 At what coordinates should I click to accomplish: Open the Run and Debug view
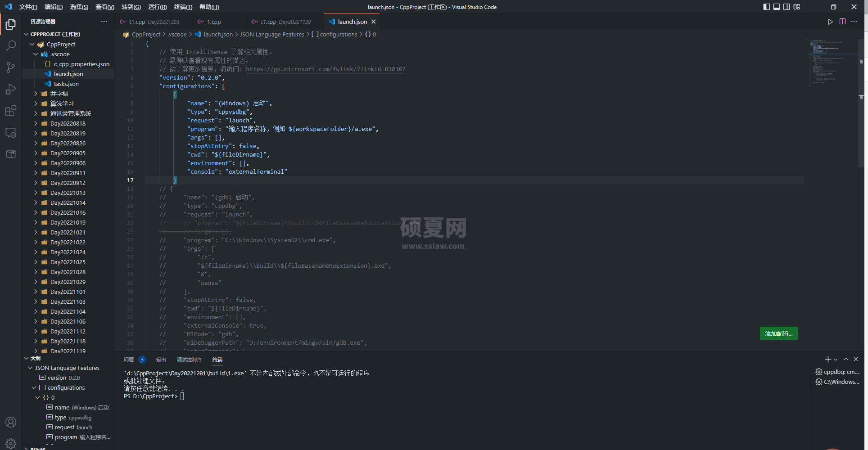pos(11,89)
